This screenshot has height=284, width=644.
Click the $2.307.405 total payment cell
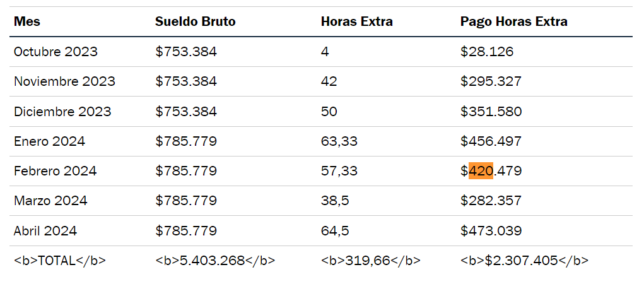524,261
